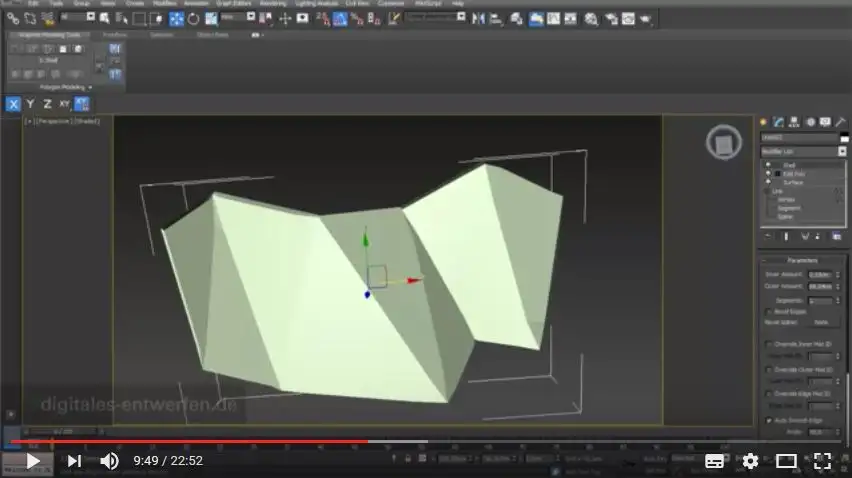Image resolution: width=852 pixels, height=478 pixels.
Task: Activate the Select and Move tool
Action: point(177,19)
